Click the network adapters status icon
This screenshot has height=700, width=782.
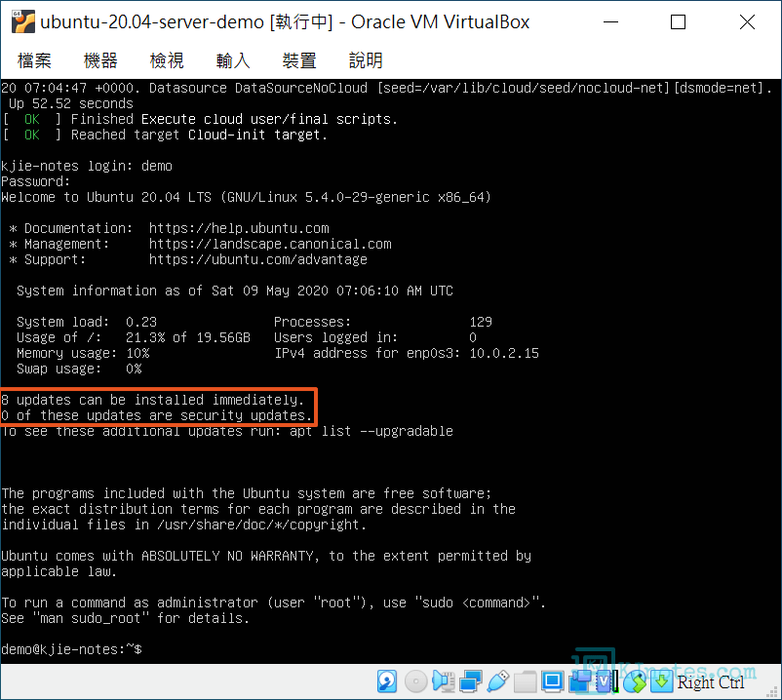click(470, 681)
